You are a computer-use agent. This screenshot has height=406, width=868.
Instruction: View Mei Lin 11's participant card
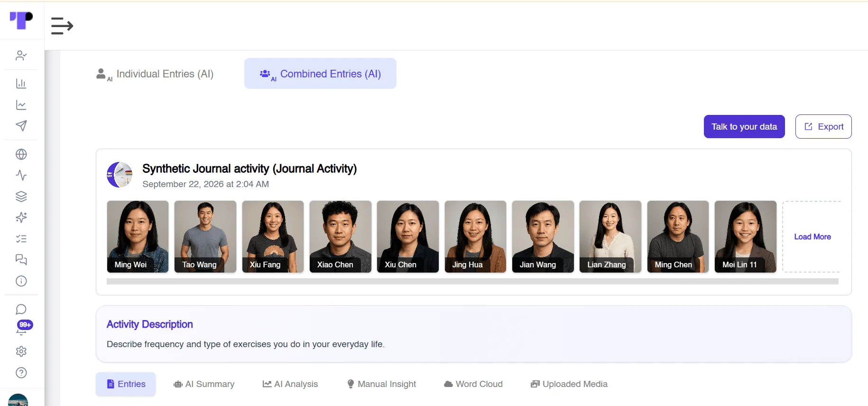pos(746,236)
